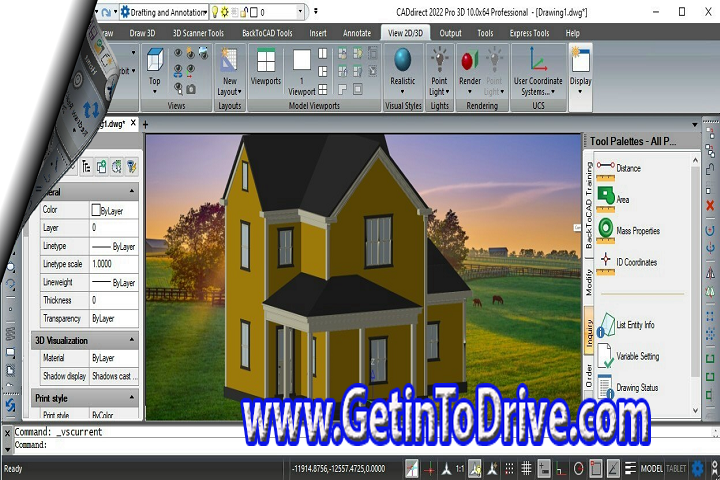Viewport: 720px width, 480px height.
Task: Collapse the Print style section
Action: (132, 397)
